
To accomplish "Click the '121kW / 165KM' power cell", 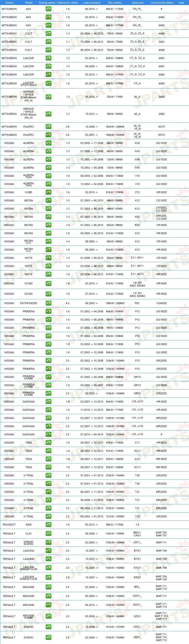I will [115, 517].
